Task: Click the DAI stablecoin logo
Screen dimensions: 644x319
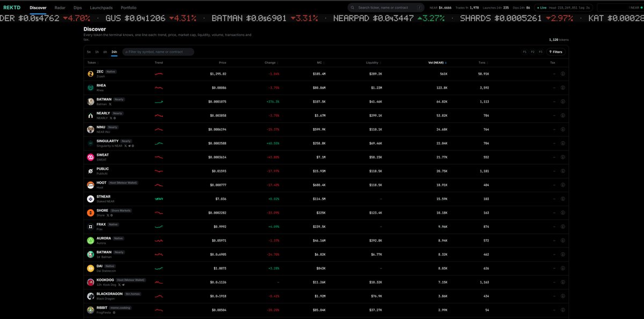Action: 91,268
